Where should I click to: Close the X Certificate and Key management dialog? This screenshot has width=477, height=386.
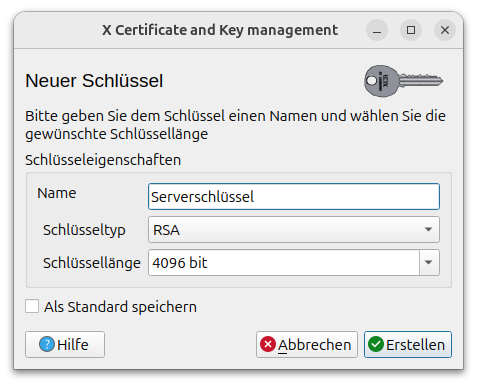tap(445, 30)
